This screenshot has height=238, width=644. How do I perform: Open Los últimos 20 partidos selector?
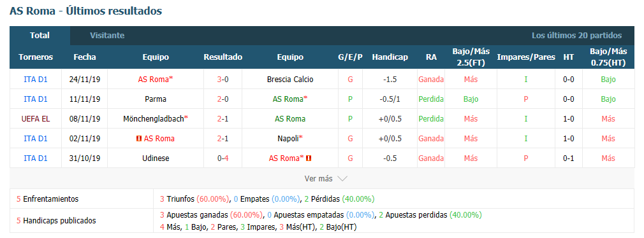point(576,36)
